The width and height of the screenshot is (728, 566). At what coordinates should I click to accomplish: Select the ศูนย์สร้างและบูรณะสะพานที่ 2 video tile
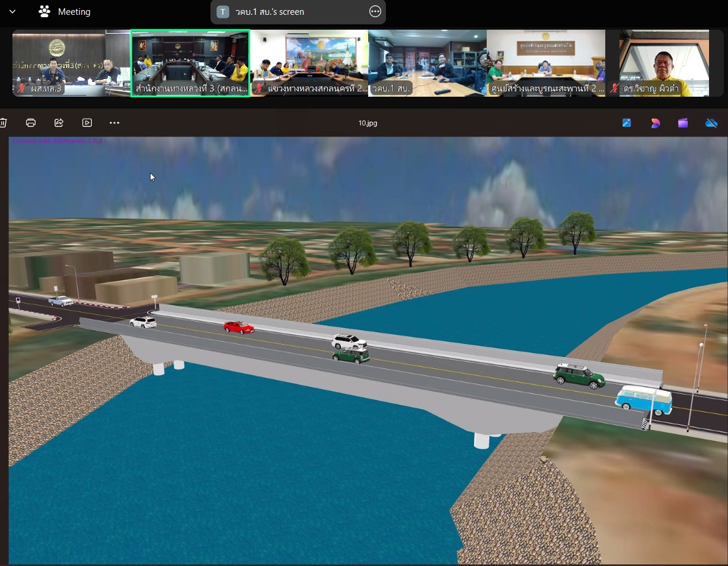pyautogui.click(x=545, y=63)
